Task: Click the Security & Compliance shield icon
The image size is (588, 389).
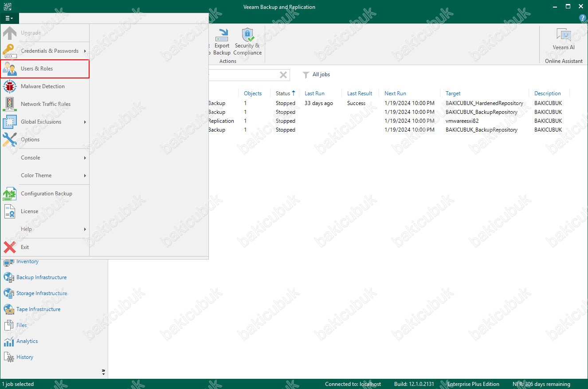Action: pos(247,35)
